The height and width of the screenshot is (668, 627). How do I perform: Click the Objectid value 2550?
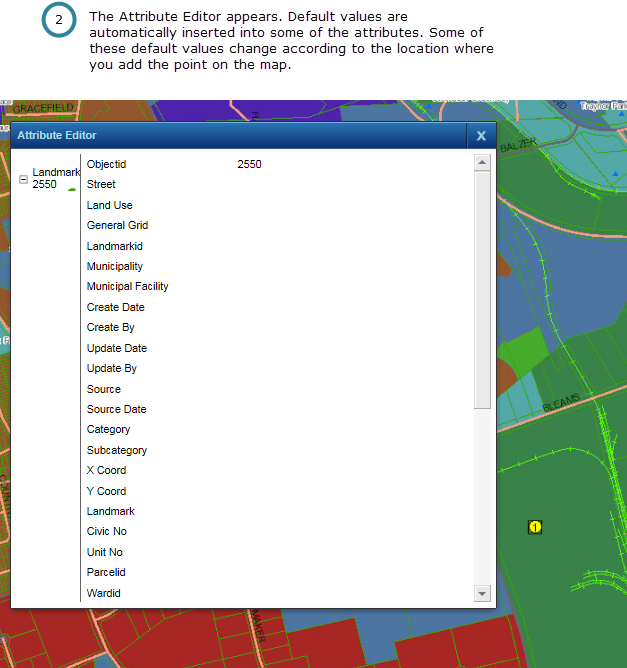click(x=249, y=164)
